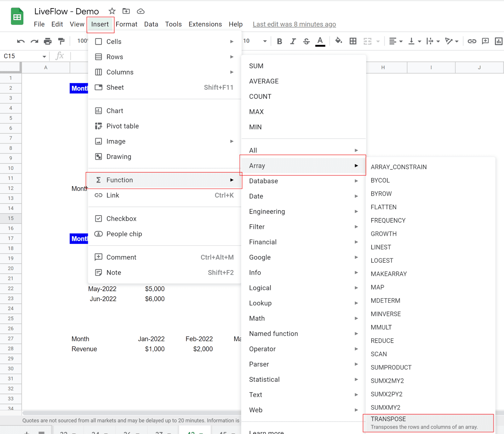Open the Borders tool
504x434 pixels.
click(353, 41)
